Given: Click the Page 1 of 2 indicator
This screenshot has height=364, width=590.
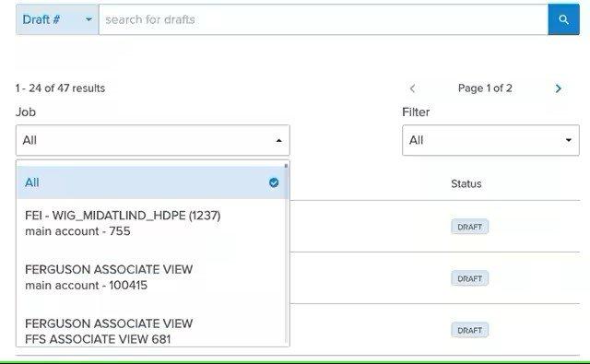Looking at the screenshot, I should pyautogui.click(x=485, y=88).
